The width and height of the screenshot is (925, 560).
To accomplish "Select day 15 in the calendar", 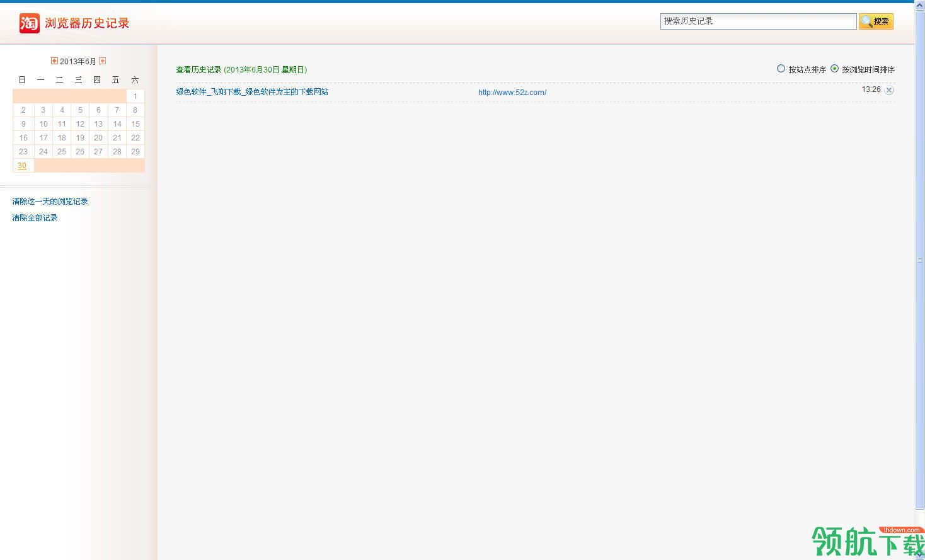I will [135, 124].
